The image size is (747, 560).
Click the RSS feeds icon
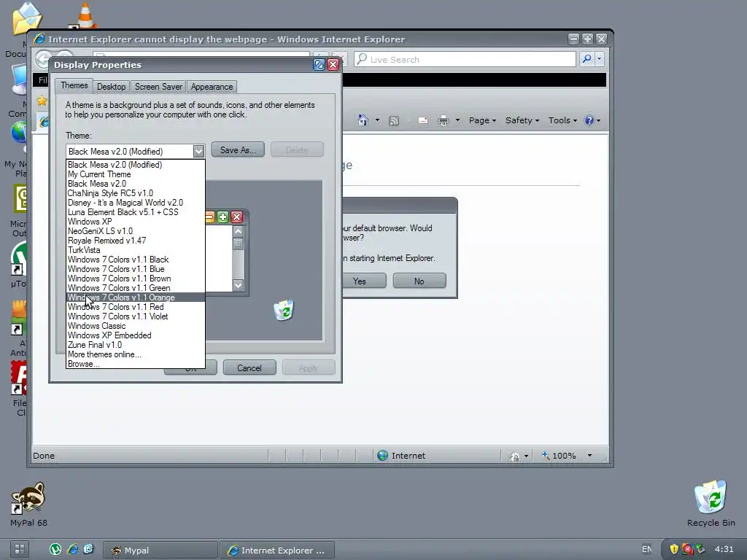click(394, 120)
